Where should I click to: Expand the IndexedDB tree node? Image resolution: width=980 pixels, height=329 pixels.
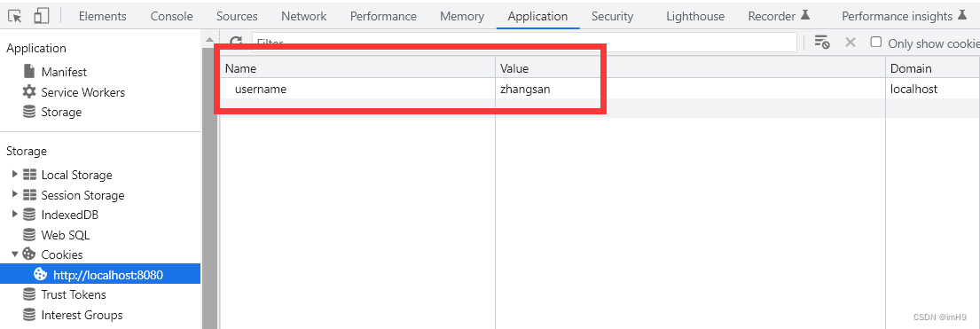click(x=15, y=215)
